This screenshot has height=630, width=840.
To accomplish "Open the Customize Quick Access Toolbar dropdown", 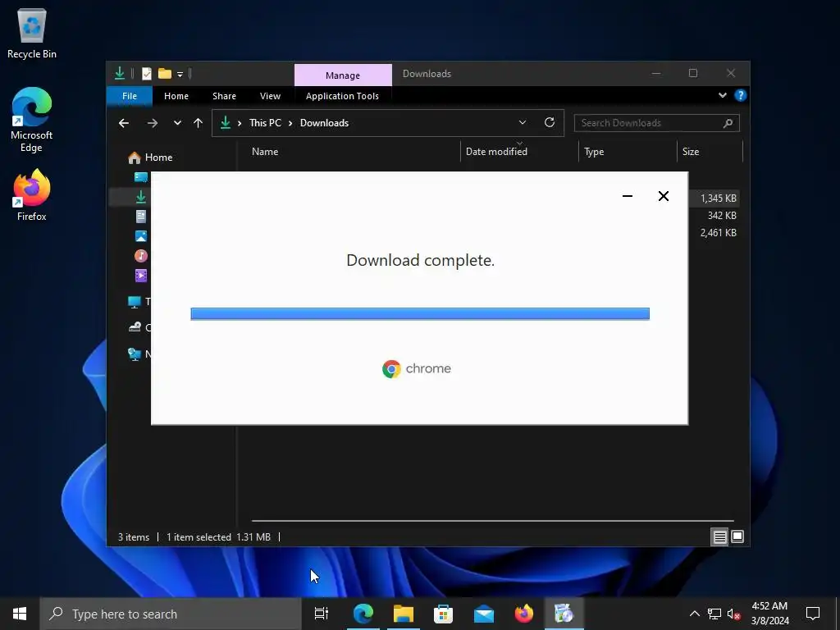I will point(180,74).
